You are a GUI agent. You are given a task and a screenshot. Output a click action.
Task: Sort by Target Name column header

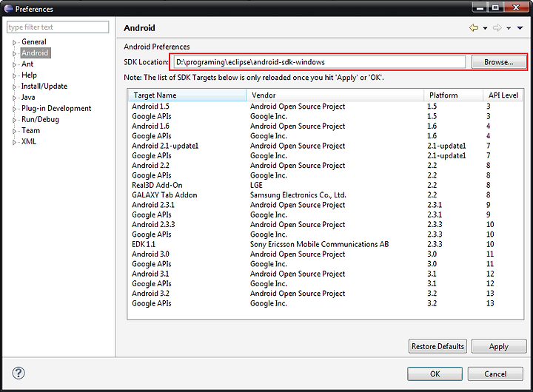pyautogui.click(x=187, y=95)
